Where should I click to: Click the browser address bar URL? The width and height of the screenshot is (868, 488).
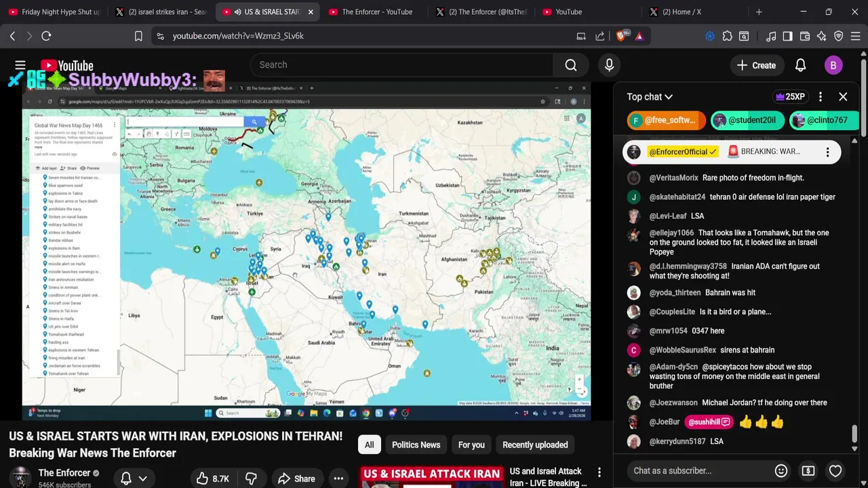coord(238,36)
